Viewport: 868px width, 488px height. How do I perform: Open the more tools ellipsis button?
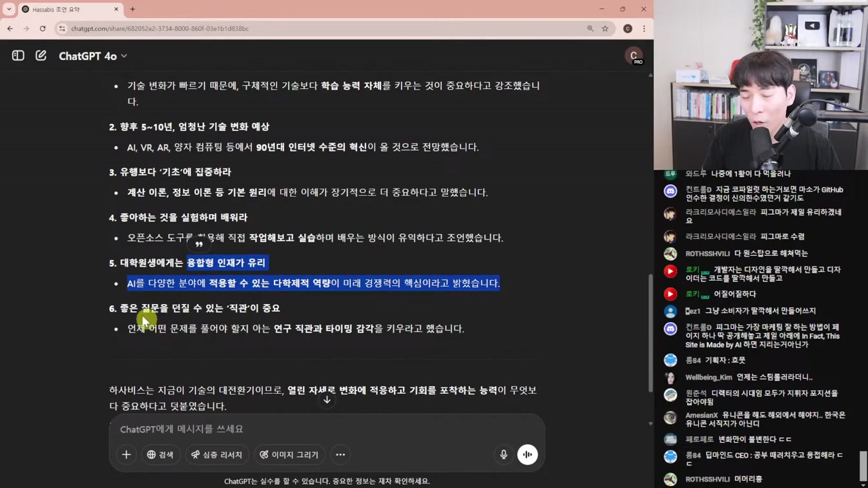pos(340,454)
